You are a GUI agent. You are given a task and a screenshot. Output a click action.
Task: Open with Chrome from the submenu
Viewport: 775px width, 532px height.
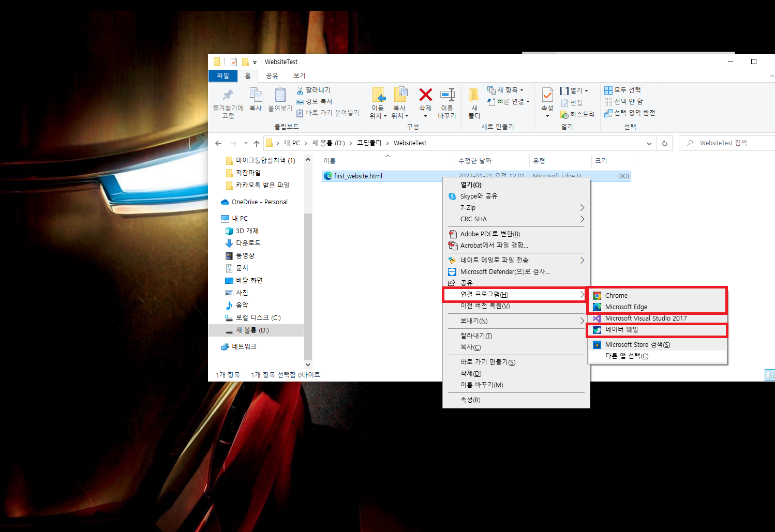[658, 295]
